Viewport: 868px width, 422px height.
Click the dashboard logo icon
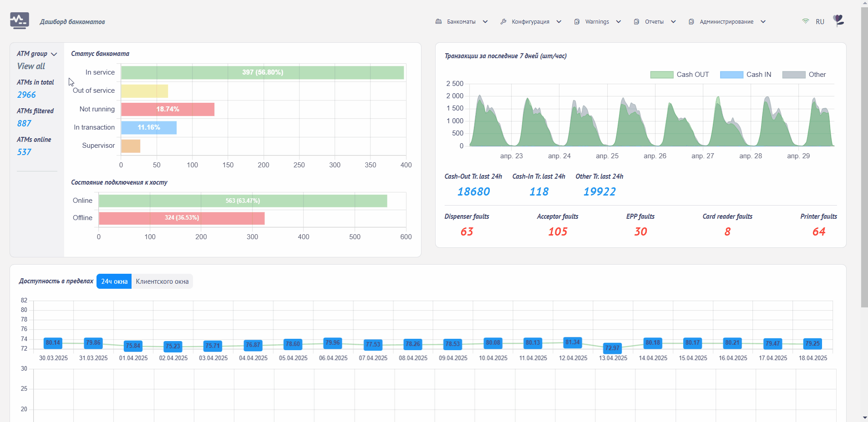click(20, 21)
